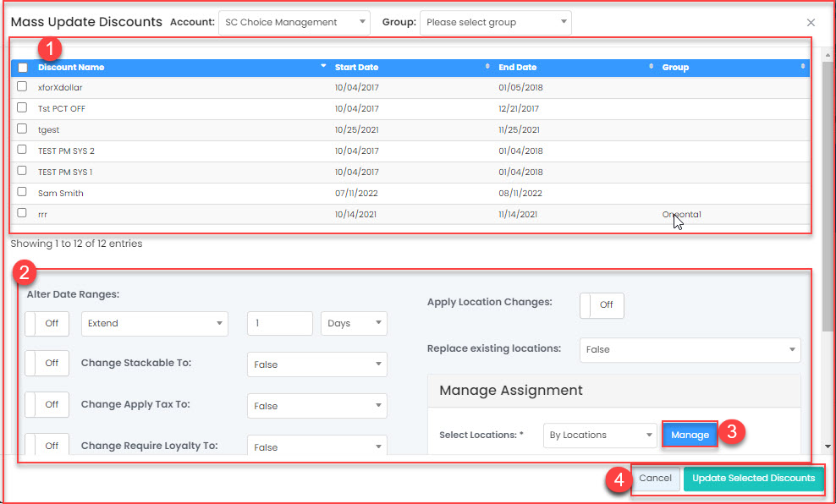Open Change Stackable To value dropdown
Image resolution: width=836 pixels, height=504 pixels.
[x=317, y=364]
